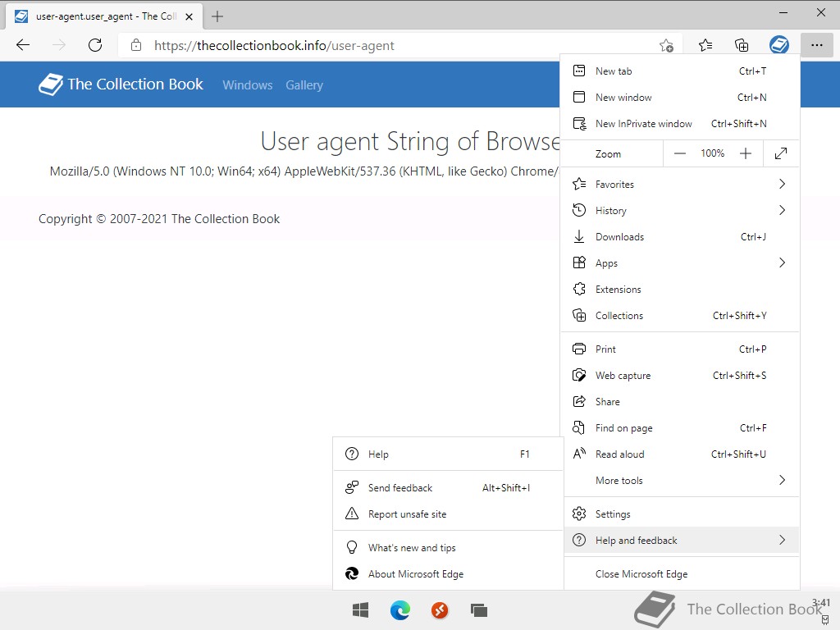Screen dimensions: 840x630
Task: Open Task View on the taskbar
Action: (x=479, y=609)
